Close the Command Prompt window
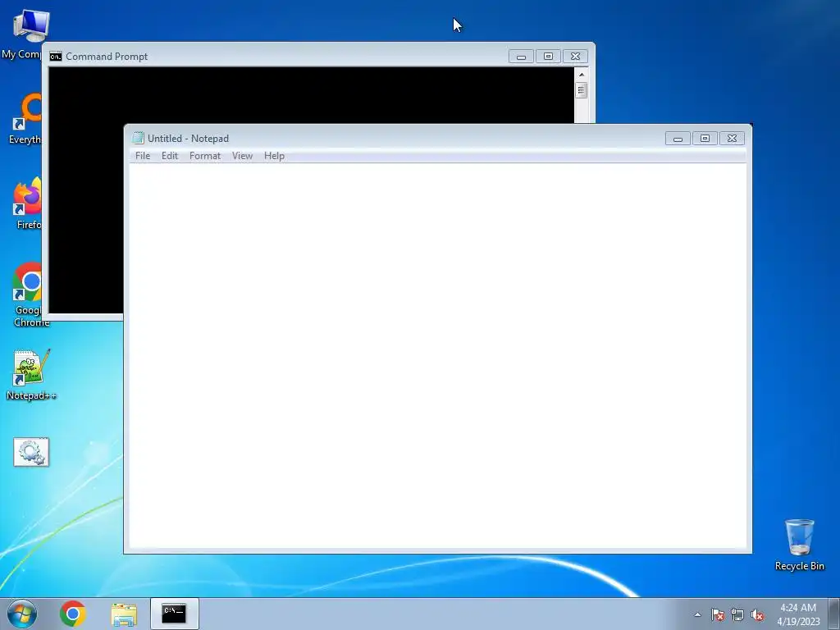This screenshot has height=630, width=840. 575,57
